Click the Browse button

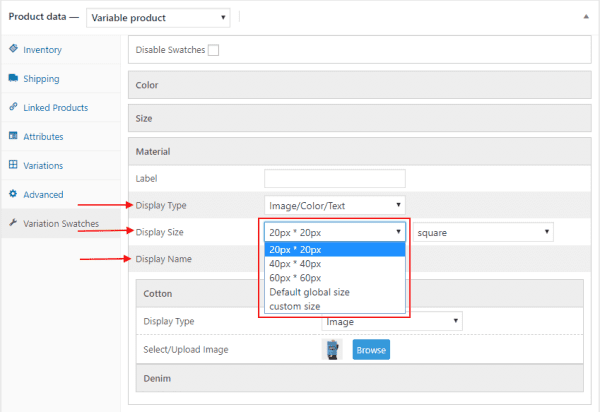coord(371,350)
